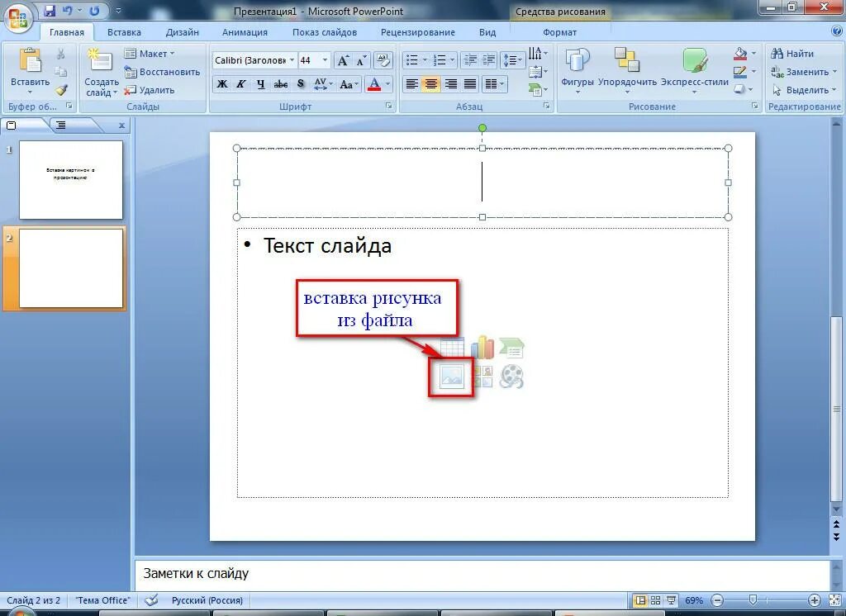Toggle strikethrough abc formatting
846x616 pixels.
click(x=281, y=84)
